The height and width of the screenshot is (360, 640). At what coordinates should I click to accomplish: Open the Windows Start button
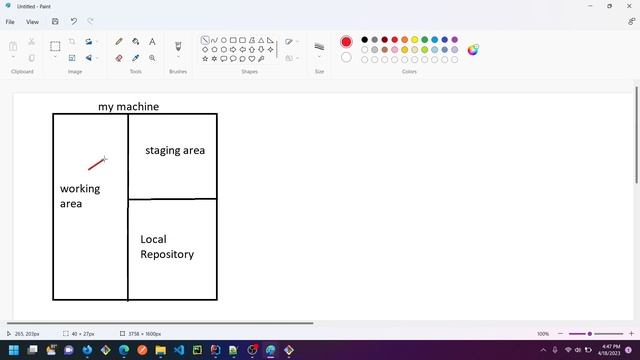(14, 350)
